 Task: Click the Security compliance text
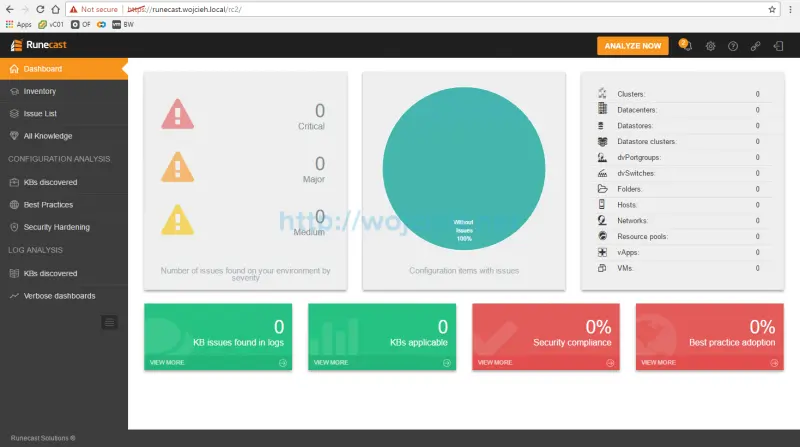coord(572,342)
